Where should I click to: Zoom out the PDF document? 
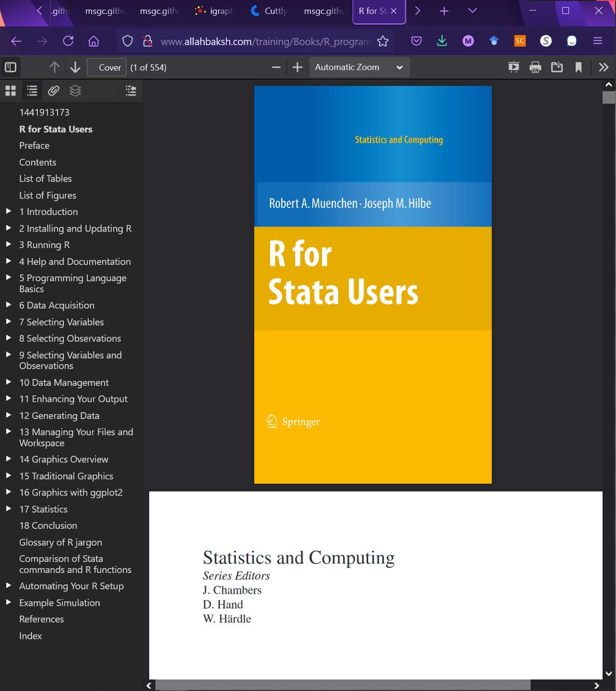(276, 67)
